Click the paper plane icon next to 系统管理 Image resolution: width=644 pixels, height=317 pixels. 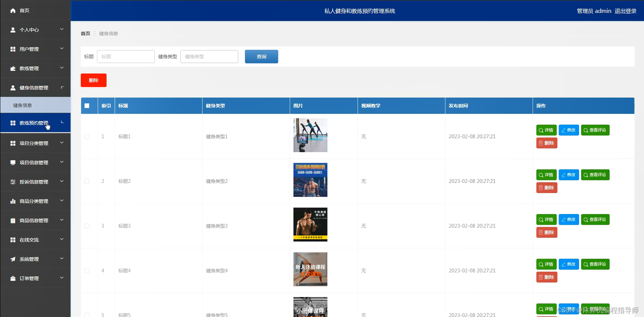[x=13, y=259]
